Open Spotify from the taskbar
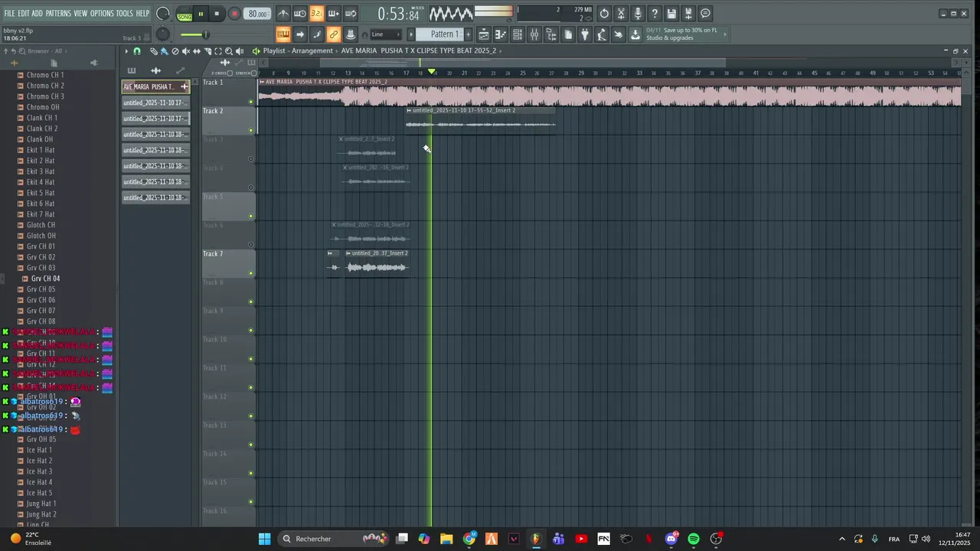 (694, 539)
